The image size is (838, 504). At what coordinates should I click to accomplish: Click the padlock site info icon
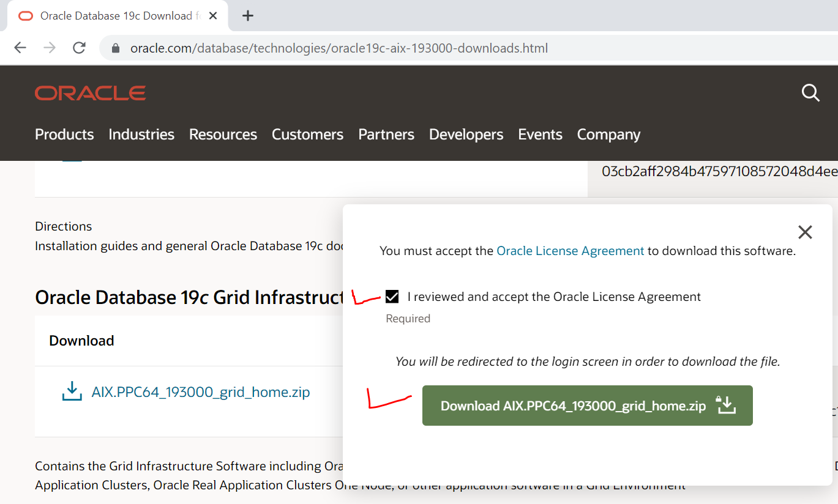tap(114, 48)
